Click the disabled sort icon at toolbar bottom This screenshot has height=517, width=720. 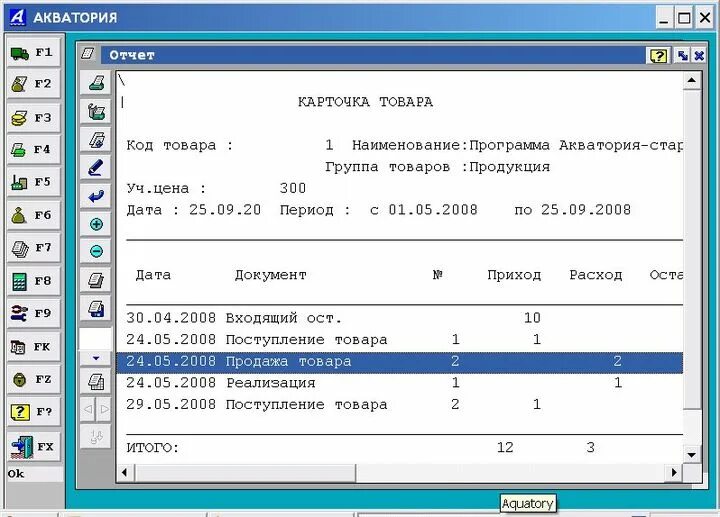(x=96, y=437)
